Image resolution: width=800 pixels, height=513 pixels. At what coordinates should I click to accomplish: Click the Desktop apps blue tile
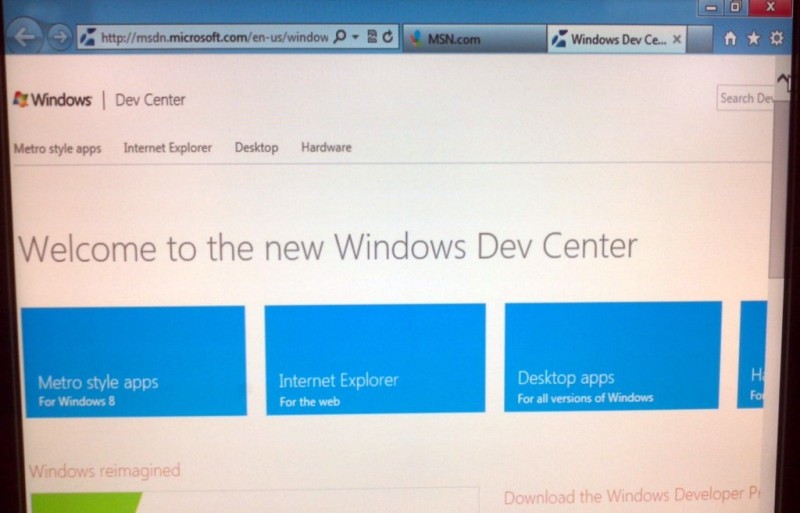[x=612, y=356]
